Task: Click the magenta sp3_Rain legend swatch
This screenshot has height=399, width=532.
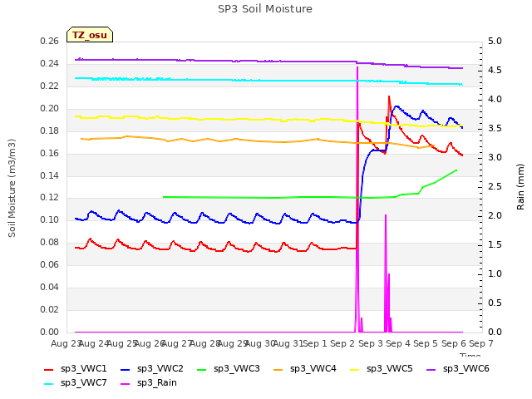Action: 126,384
